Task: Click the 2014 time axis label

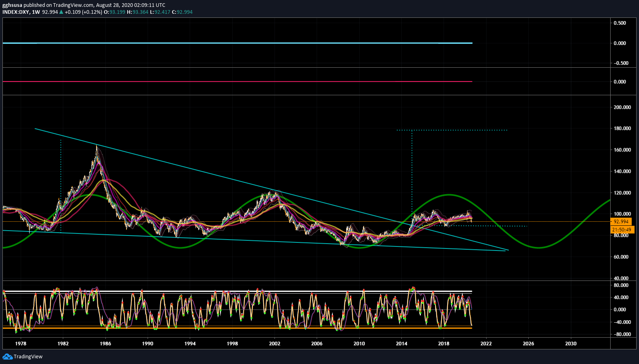Action: coord(401,344)
